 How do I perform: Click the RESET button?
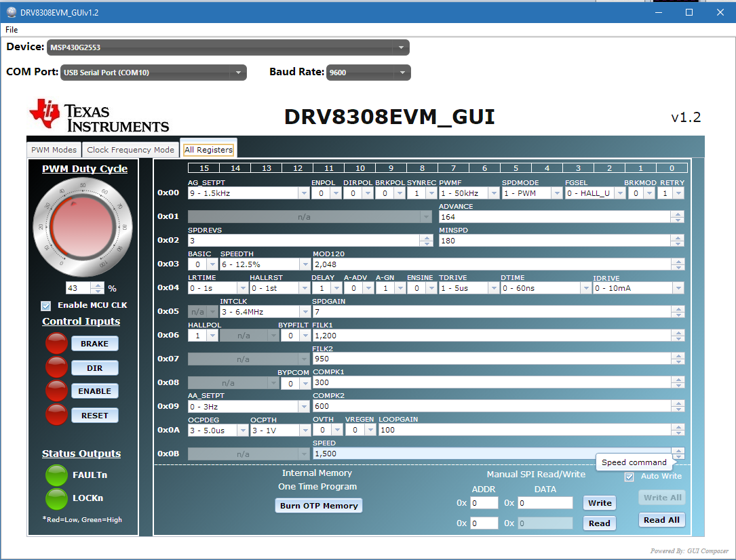coord(94,416)
